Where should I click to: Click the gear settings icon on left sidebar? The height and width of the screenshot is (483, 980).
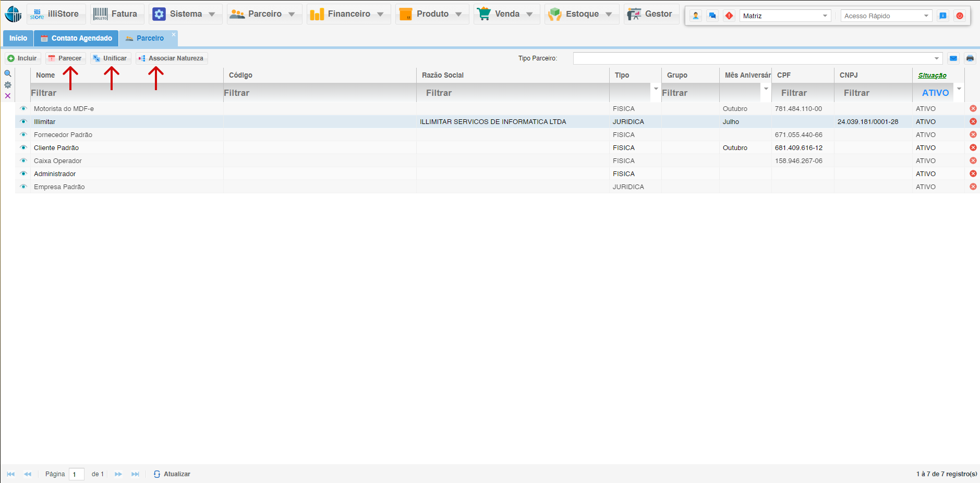click(8, 84)
